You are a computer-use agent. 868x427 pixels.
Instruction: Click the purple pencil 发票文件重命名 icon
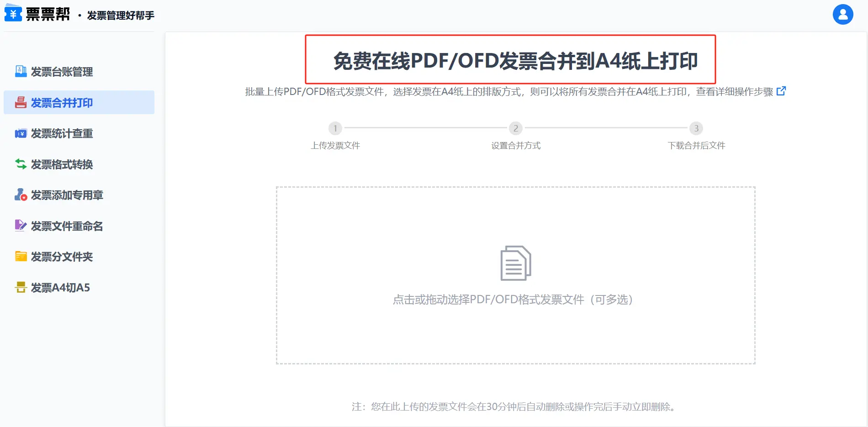(x=21, y=226)
